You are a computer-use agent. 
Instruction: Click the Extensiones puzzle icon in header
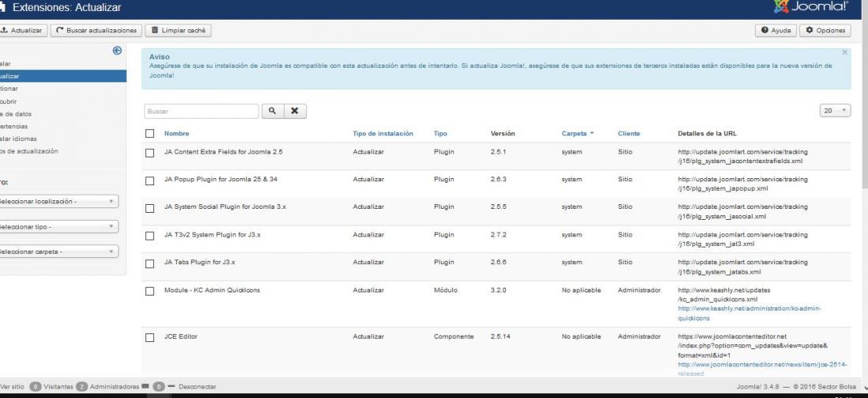pos(2,8)
